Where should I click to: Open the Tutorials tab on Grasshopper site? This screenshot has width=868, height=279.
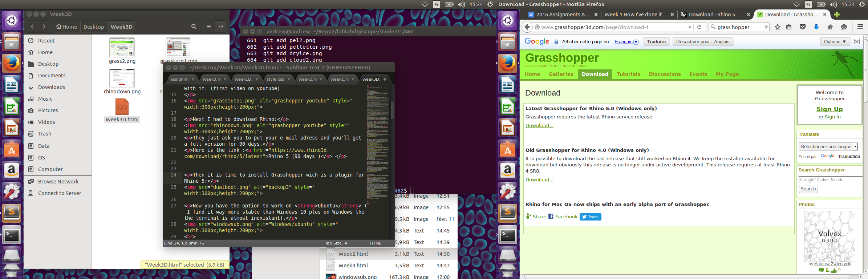(628, 74)
